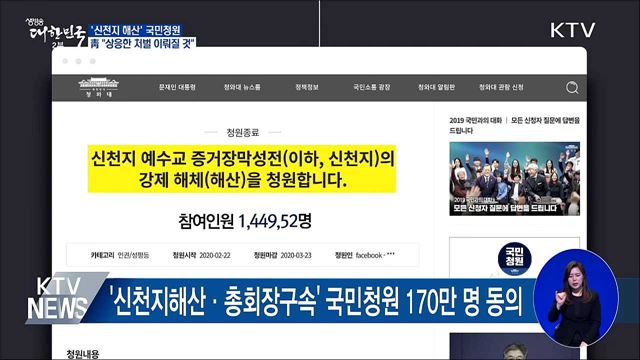Select the 청와대 알림판 menu item
This screenshot has height=360, width=640.
[436, 87]
